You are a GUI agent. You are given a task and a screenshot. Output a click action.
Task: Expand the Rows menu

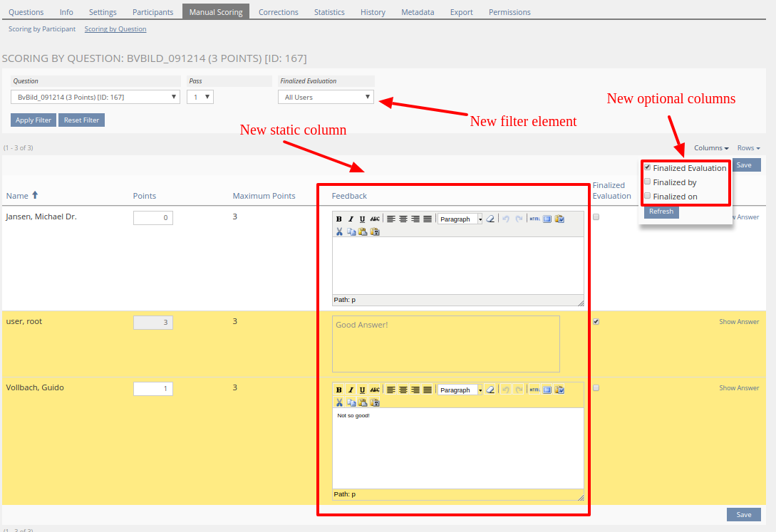point(748,148)
